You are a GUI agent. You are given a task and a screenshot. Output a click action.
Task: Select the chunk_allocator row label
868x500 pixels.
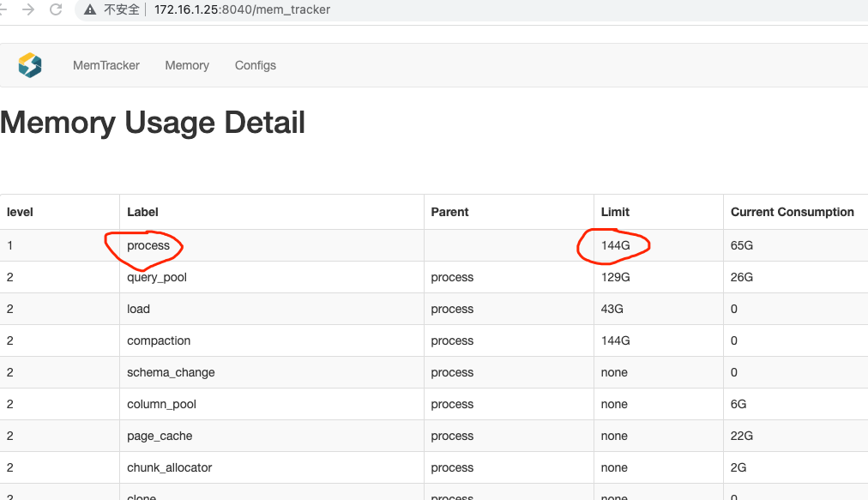pos(169,467)
